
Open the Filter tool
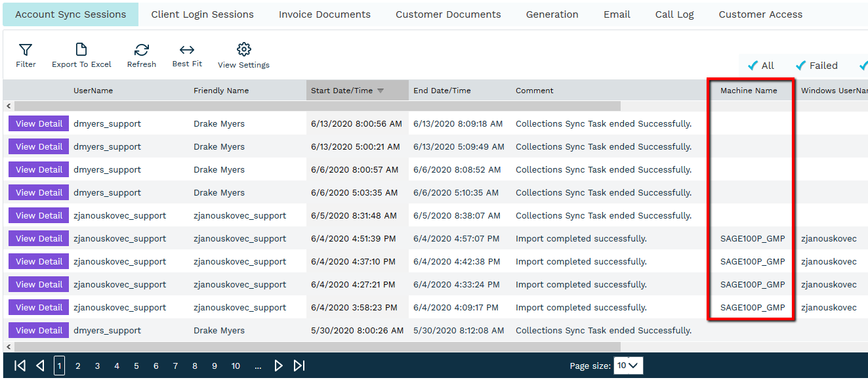click(x=26, y=55)
